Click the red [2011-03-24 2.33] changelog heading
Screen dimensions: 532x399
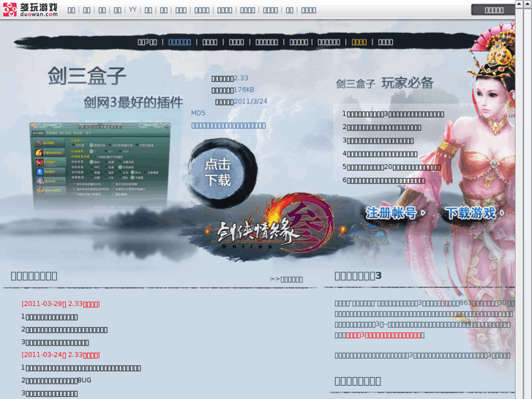[61, 354]
